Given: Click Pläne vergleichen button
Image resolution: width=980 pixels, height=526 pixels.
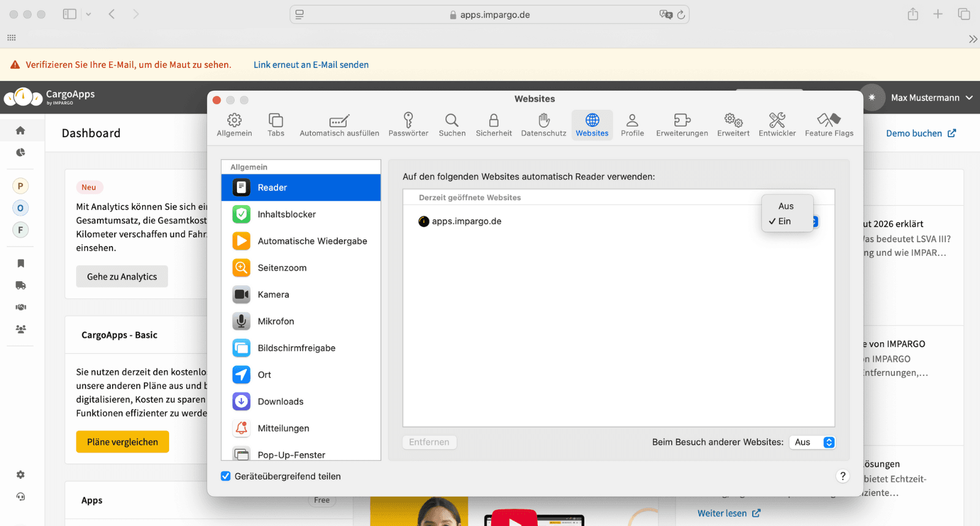Looking at the screenshot, I should tap(123, 442).
